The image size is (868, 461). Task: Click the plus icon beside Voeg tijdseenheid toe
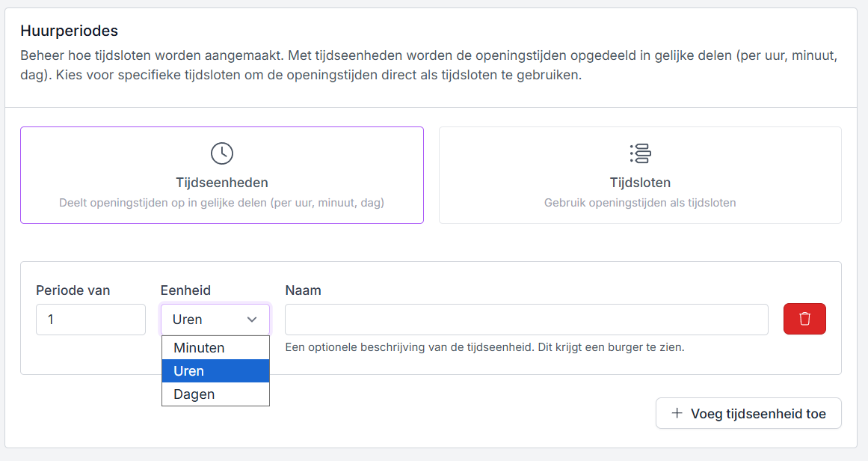tap(677, 413)
